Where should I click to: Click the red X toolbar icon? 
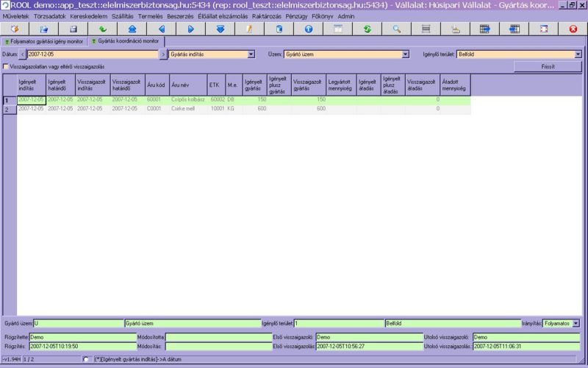(573, 29)
